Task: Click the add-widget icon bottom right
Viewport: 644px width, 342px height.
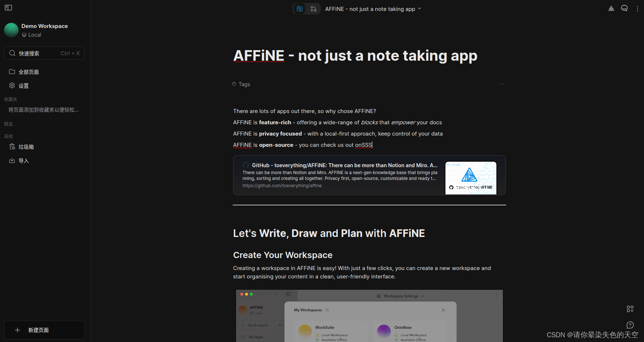Action: point(630,309)
